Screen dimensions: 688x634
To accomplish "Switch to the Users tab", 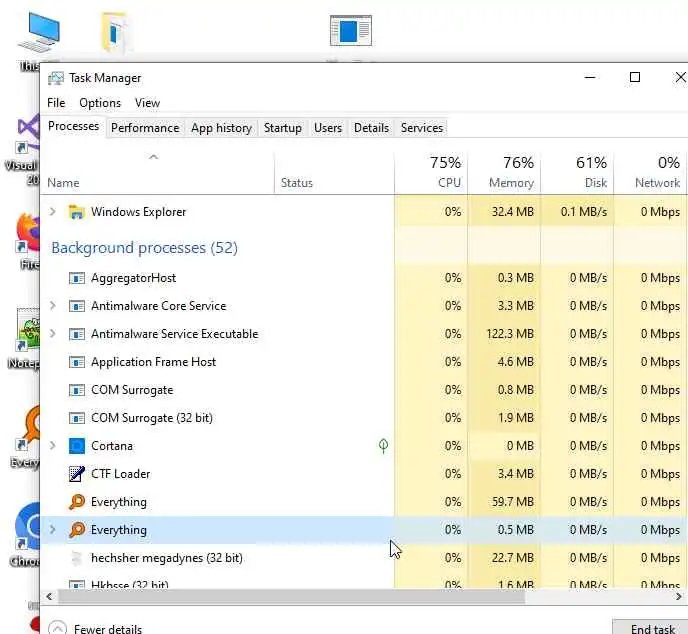I will (328, 128).
